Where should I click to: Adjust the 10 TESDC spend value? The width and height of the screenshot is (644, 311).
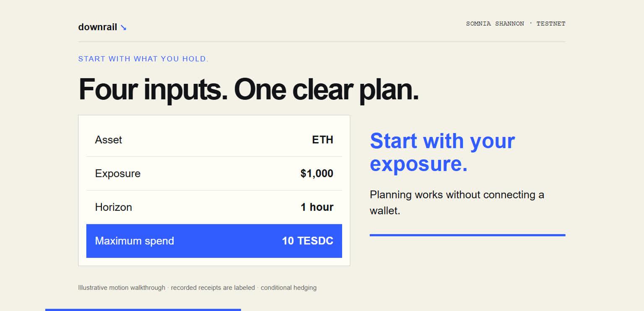[x=307, y=241]
